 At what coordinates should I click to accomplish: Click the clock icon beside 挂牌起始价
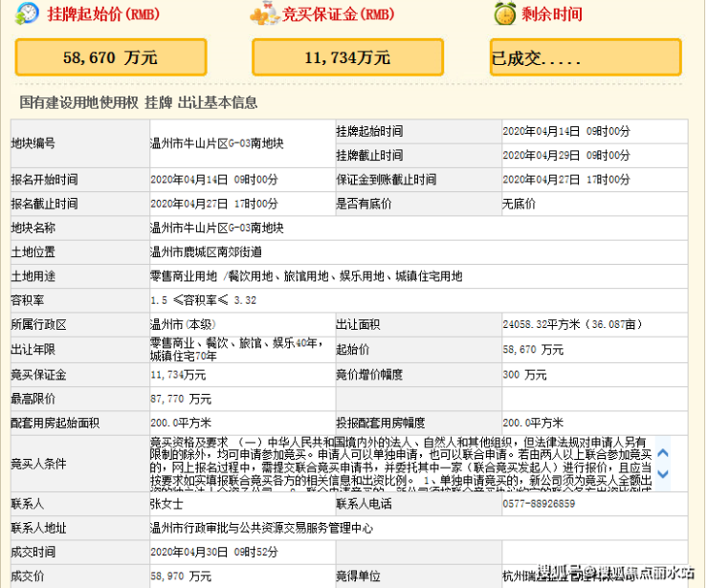pyautogui.click(x=27, y=13)
